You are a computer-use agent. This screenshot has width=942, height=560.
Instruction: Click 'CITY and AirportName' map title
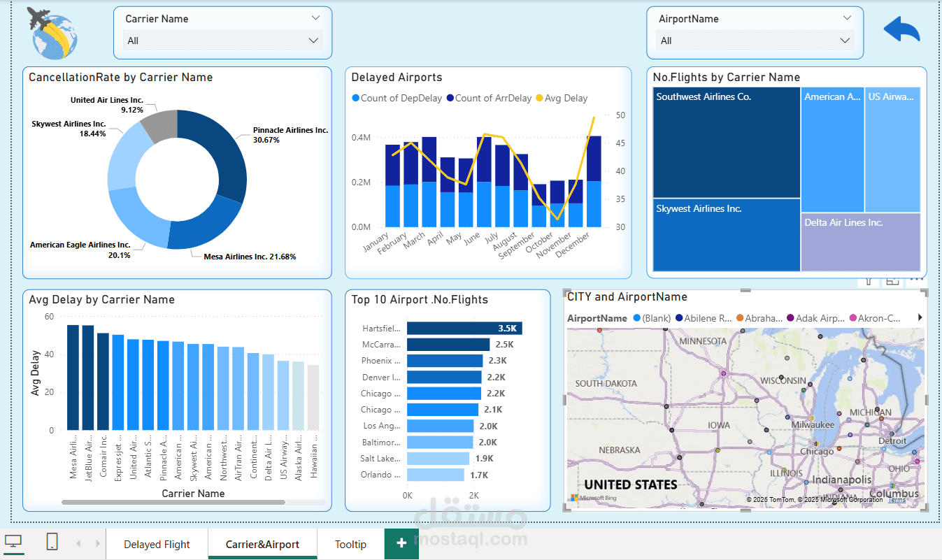(627, 297)
